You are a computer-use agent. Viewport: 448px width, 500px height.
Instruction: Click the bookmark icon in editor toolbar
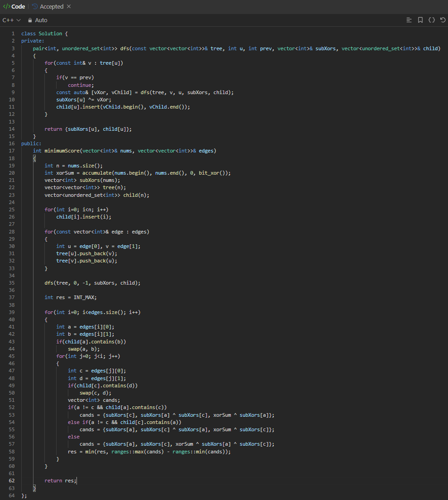(420, 20)
